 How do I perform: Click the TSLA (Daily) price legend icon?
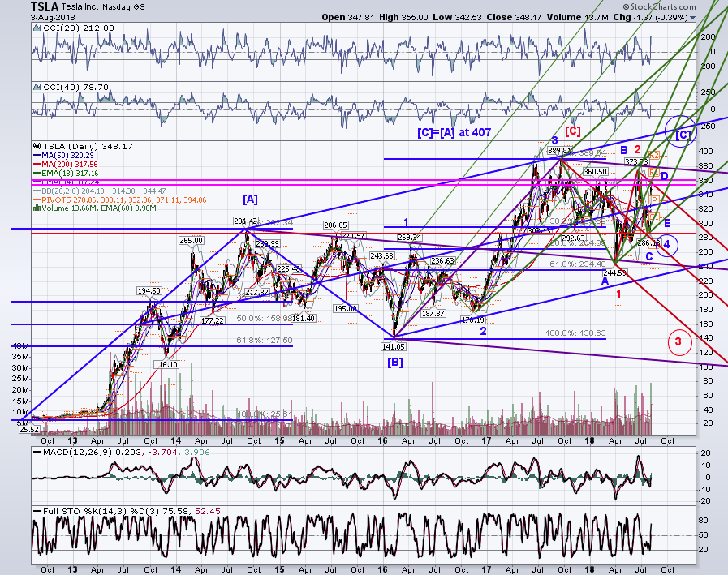37,146
